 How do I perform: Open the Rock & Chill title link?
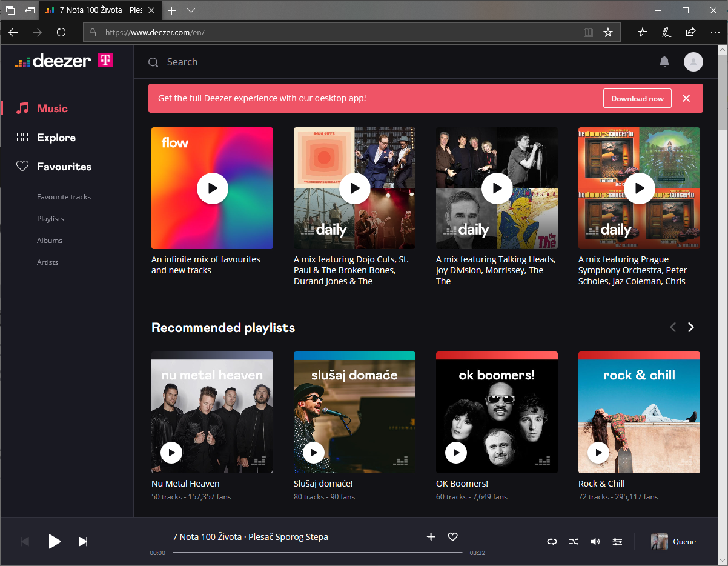coord(601,484)
